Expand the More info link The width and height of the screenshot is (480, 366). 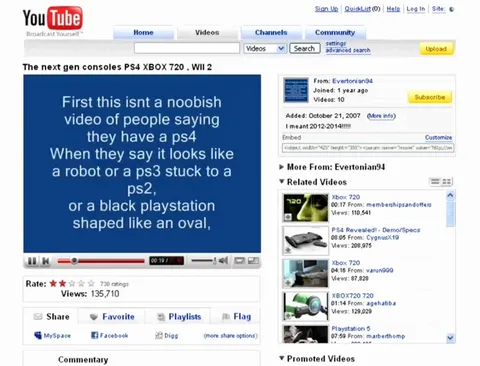[x=381, y=116]
